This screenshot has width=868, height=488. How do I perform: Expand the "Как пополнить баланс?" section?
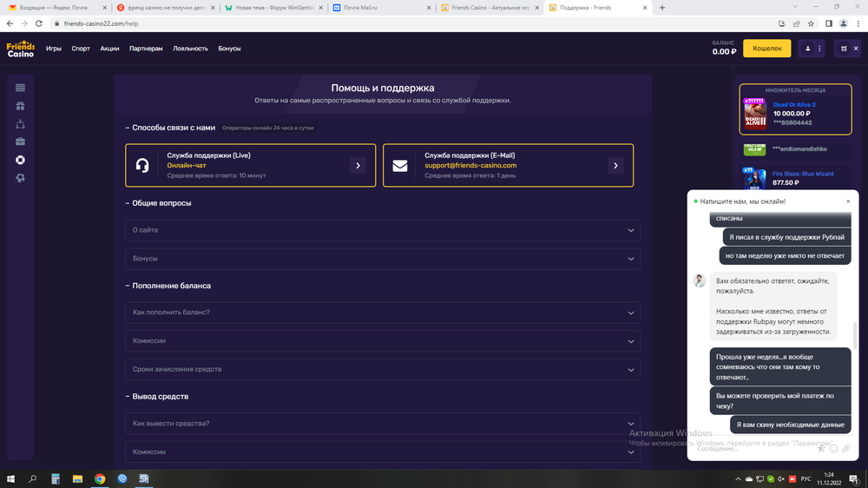coord(383,313)
